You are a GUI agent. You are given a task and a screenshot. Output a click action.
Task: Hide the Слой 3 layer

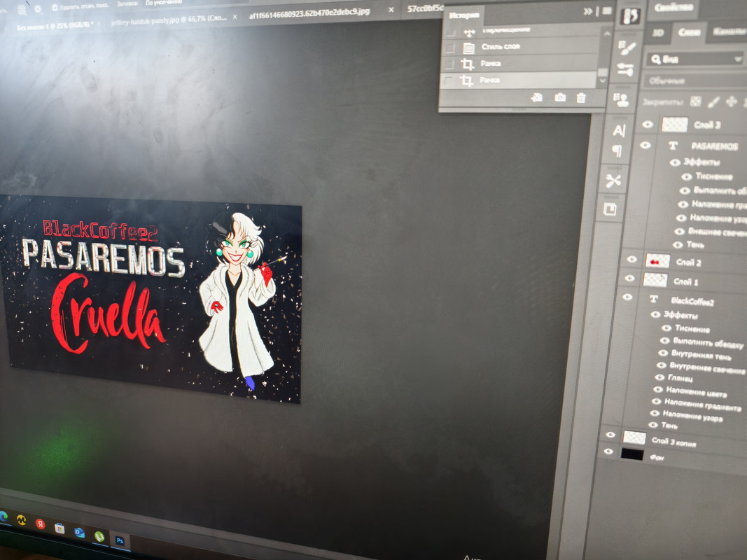[x=648, y=125]
